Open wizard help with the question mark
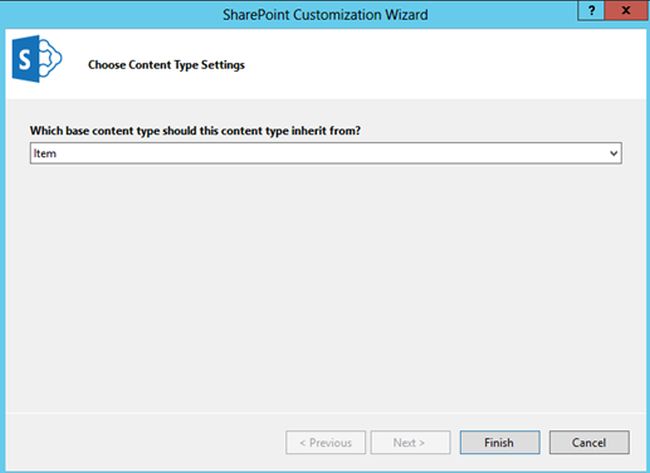The image size is (650, 473). pyautogui.click(x=591, y=10)
